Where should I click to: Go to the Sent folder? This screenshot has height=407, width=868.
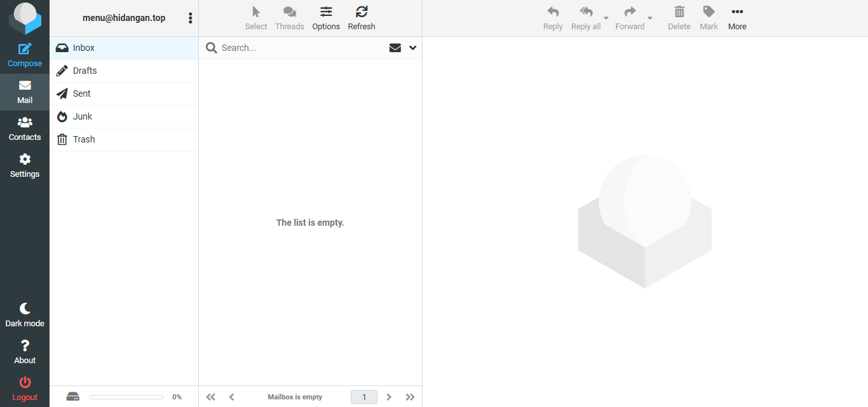82,93
